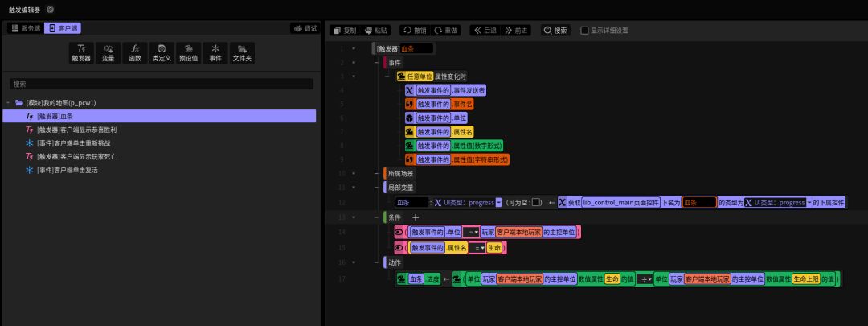Click the 变量 (variable) toolbar icon

[108, 52]
